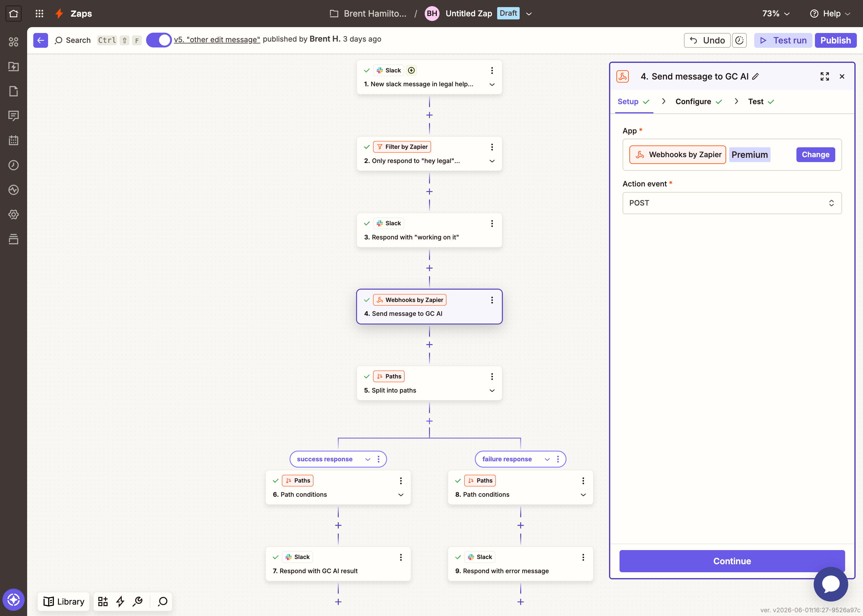Select step 7 Respond with GC AI result
Image resolution: width=863 pixels, height=616 pixels.
click(x=338, y=564)
